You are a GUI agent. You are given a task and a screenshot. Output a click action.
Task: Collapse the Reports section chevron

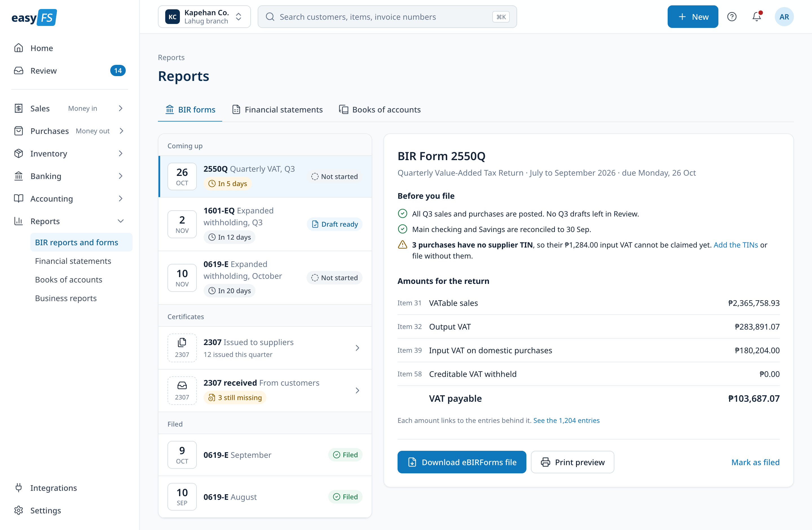[120, 221]
